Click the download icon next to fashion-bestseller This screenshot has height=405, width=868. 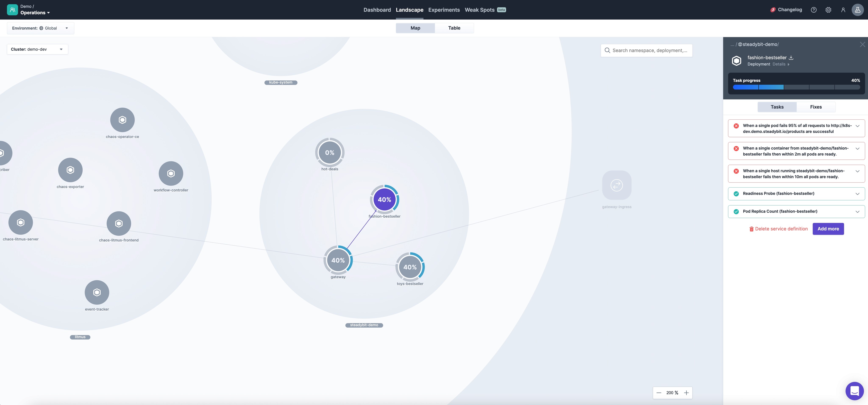(x=791, y=58)
